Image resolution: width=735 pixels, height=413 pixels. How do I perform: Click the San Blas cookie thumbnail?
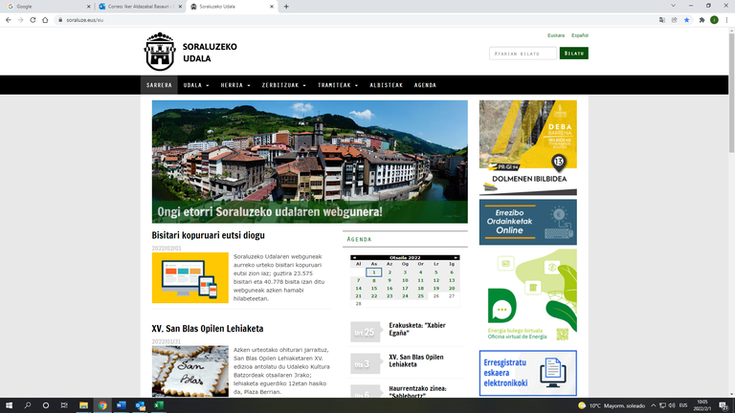[190, 371]
